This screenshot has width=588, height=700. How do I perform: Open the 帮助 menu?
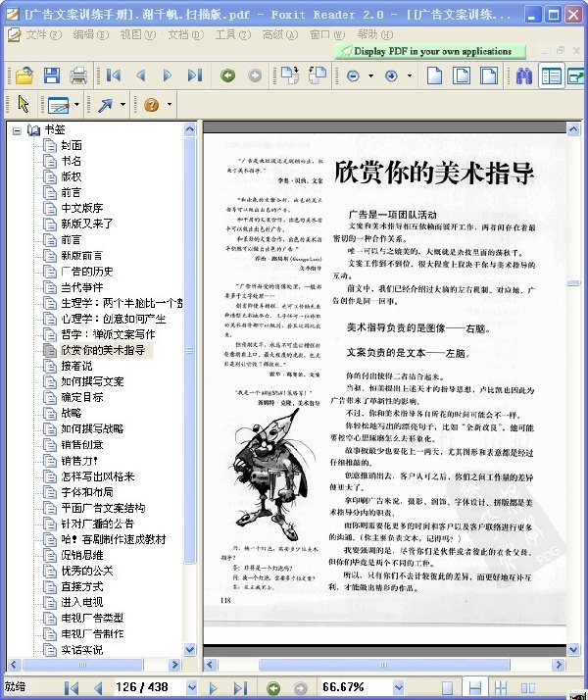click(374, 34)
